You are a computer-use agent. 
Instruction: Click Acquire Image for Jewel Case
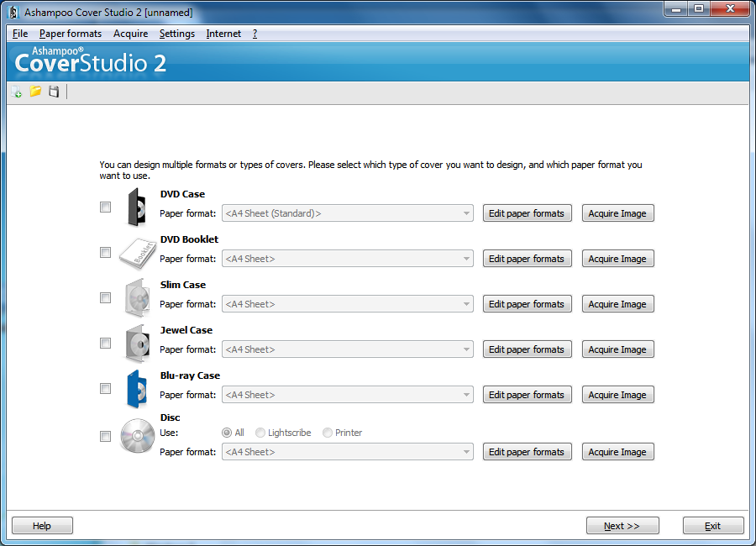(617, 349)
